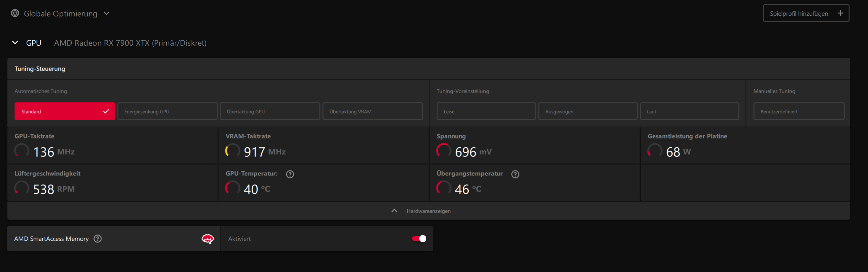This screenshot has height=272, width=868.
Task: Click the 68 W board power value
Action: pyautogui.click(x=679, y=152)
